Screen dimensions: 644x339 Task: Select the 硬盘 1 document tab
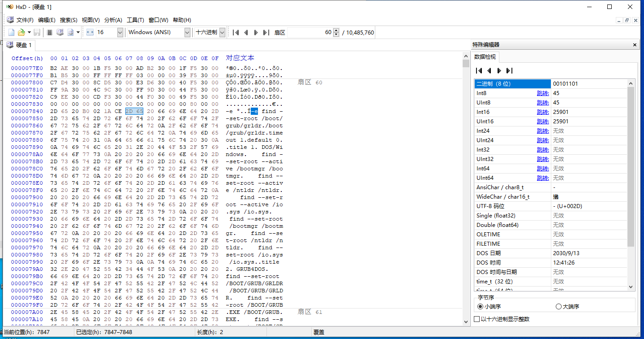click(x=19, y=45)
